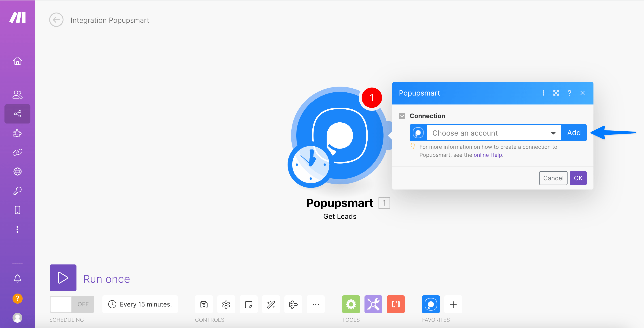The height and width of the screenshot is (328, 644).
Task: Toggle the Connection checkbox on
Action: [402, 116]
